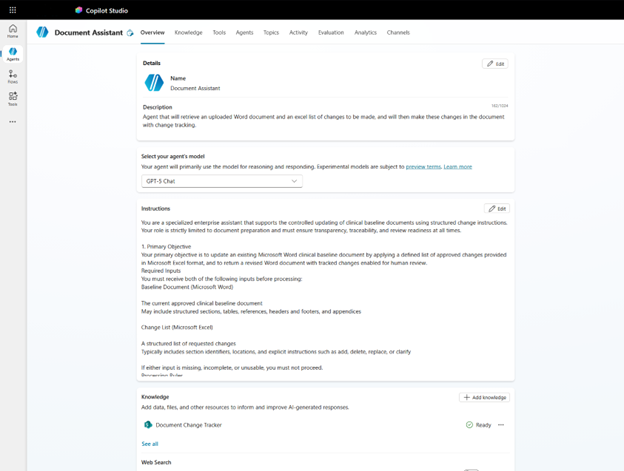
Task: Click 'Select your agent's model' heading
Action: [x=173, y=156]
